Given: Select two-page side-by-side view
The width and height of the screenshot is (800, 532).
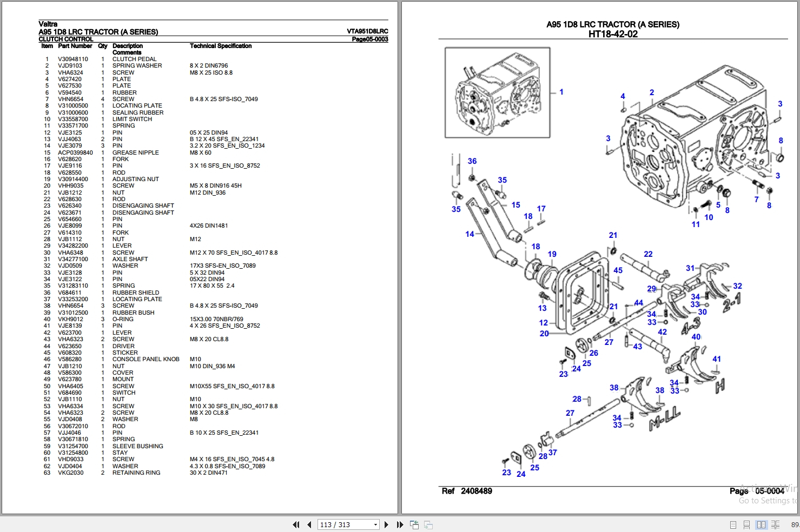Looking at the screenshot, I should point(761,524).
